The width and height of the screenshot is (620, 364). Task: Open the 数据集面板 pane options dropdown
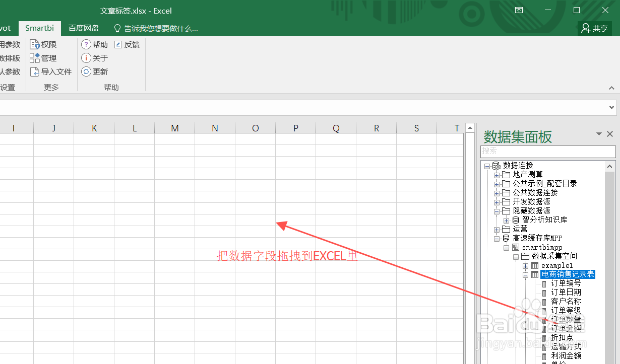tap(599, 134)
